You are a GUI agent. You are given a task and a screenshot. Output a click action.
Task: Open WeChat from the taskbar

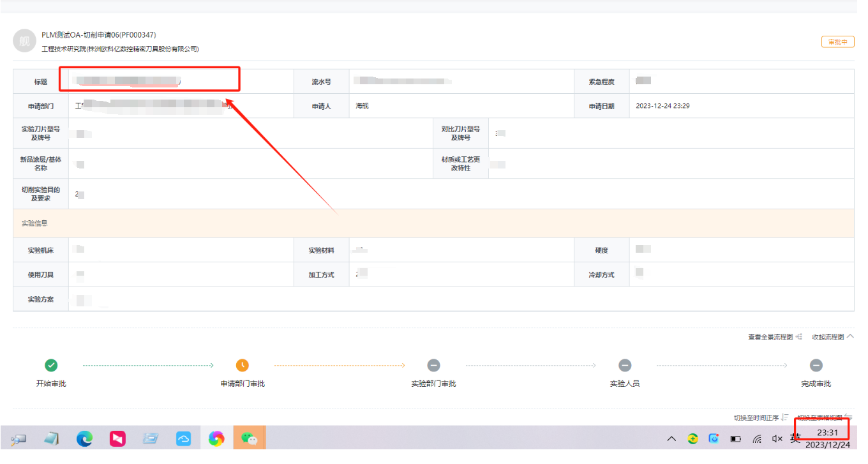point(250,438)
